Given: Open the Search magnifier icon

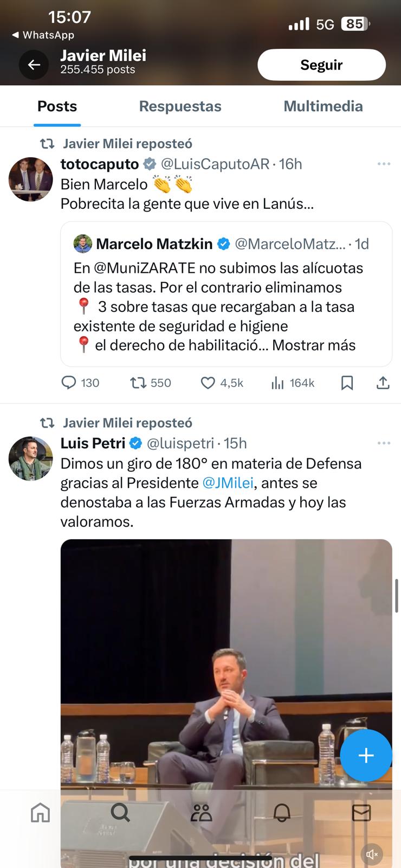Looking at the screenshot, I should (120, 813).
